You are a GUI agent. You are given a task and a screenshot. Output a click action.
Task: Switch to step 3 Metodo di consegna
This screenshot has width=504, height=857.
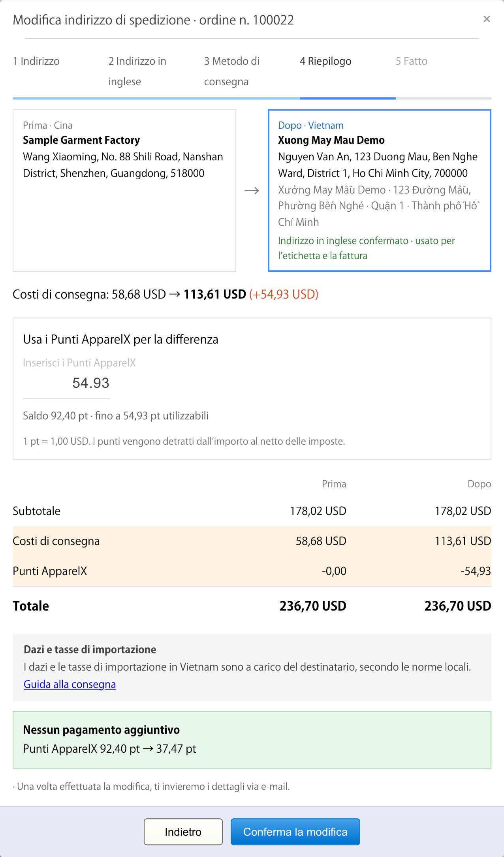(x=232, y=71)
